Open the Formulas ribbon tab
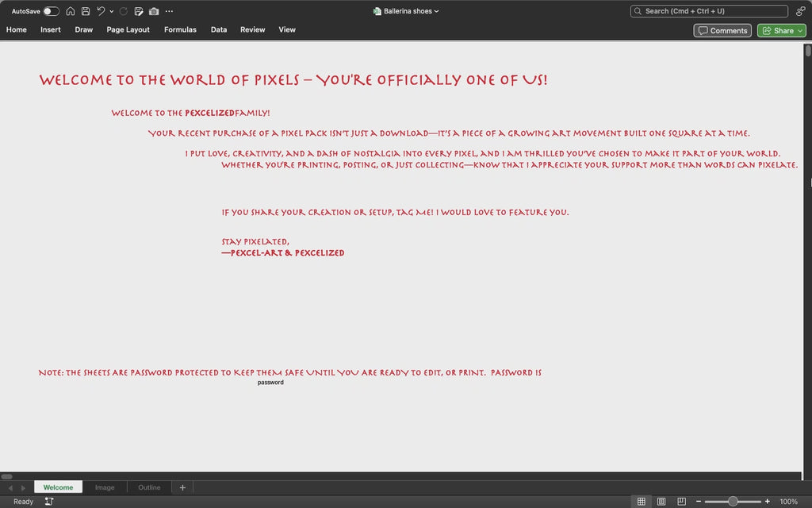The width and height of the screenshot is (812, 508). tap(180, 29)
